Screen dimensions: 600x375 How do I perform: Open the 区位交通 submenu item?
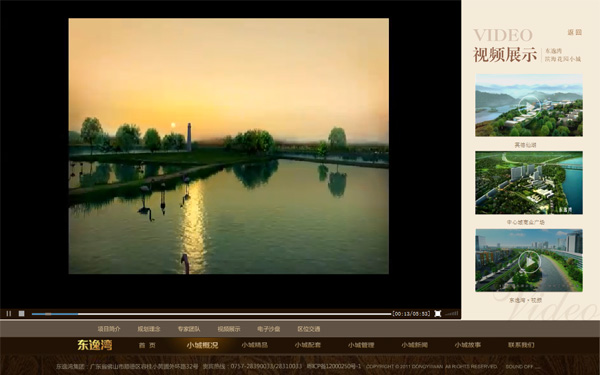(309, 329)
